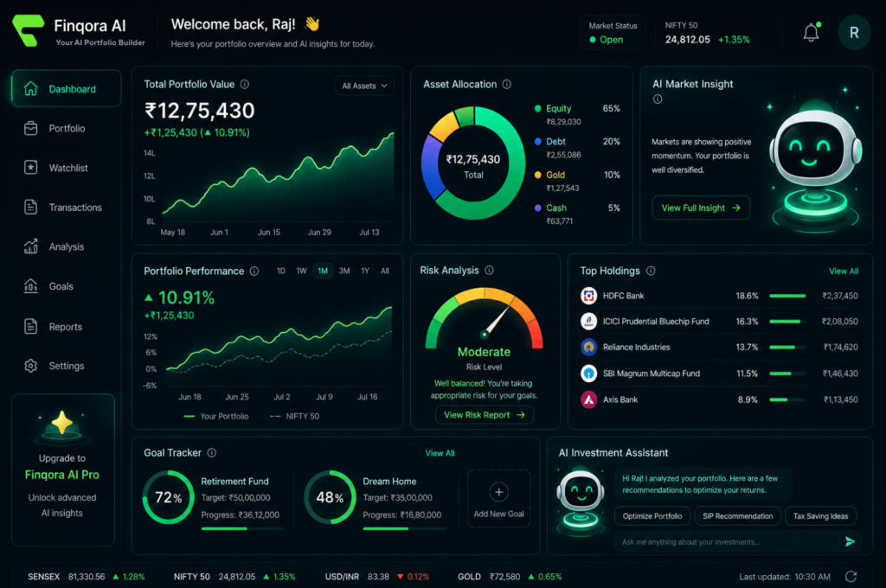Click info icon beside Top Holdings
886x588 pixels.
click(651, 272)
